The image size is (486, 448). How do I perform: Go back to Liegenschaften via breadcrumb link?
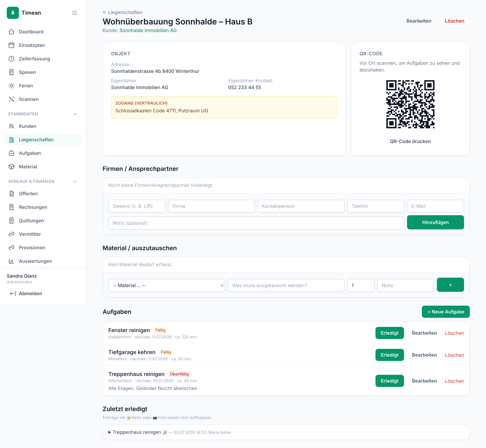point(123,12)
